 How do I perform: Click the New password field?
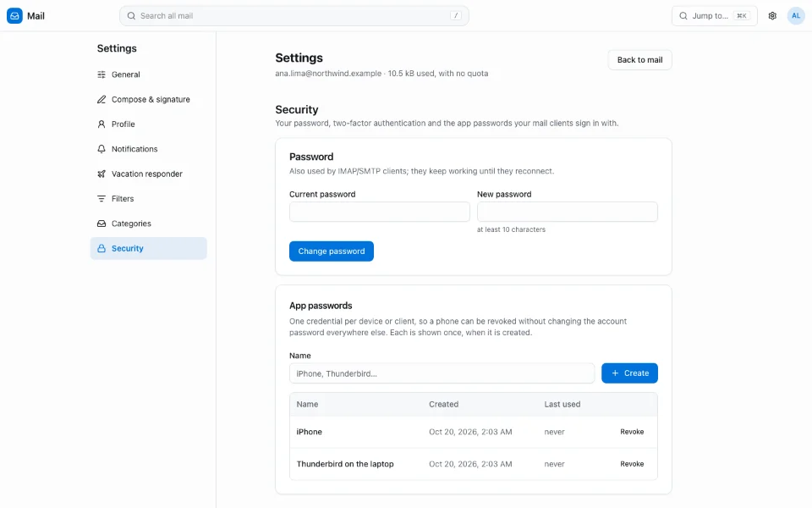(x=567, y=212)
